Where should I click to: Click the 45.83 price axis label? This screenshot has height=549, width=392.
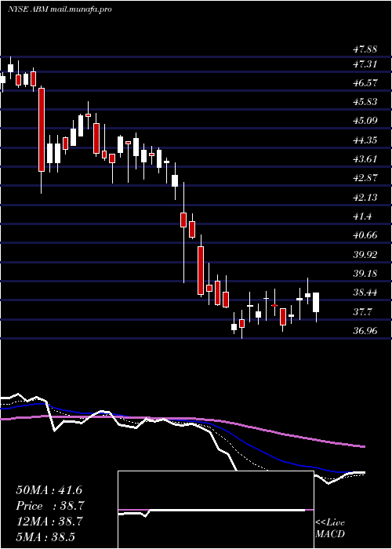(x=365, y=102)
